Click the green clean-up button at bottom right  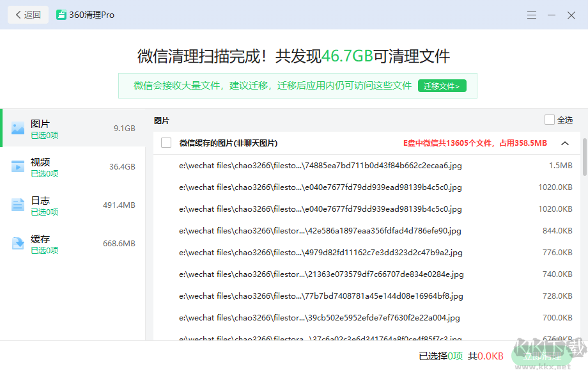point(541,356)
